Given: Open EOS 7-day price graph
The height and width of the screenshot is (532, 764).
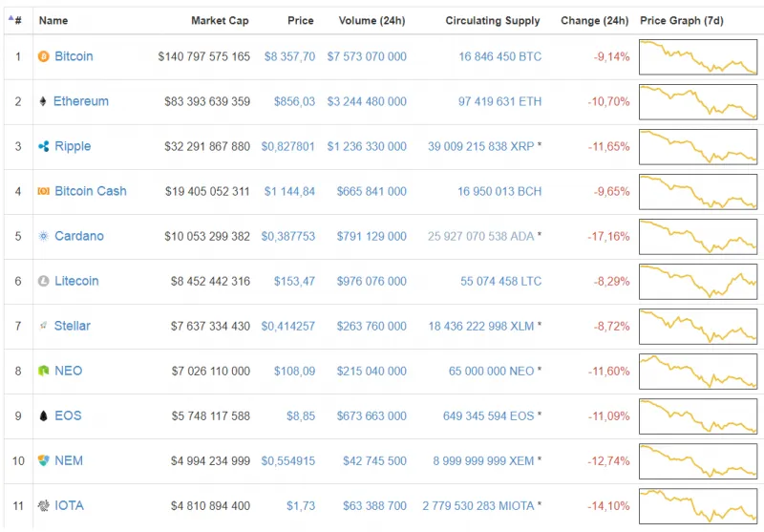Looking at the screenshot, I should (698, 416).
